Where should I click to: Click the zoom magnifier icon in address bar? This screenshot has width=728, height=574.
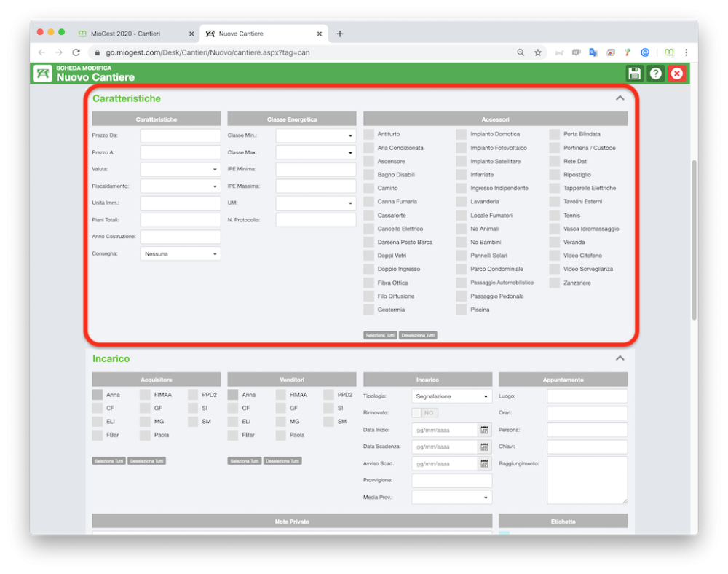click(x=521, y=52)
